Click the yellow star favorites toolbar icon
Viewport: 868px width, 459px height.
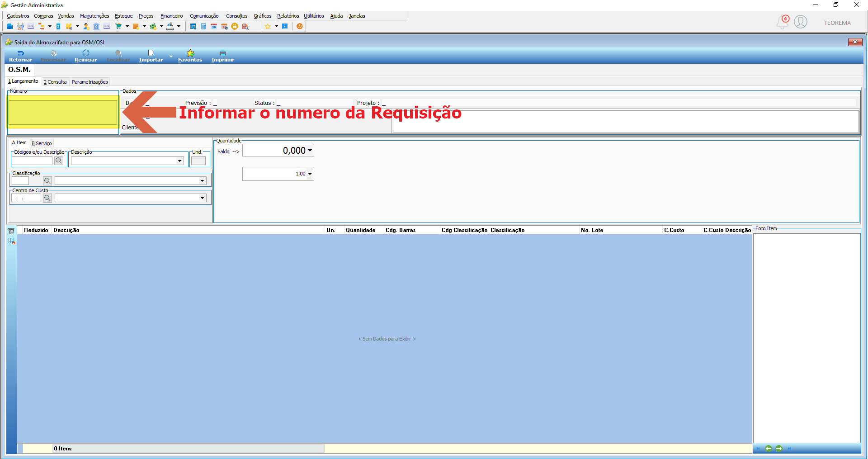(268, 26)
